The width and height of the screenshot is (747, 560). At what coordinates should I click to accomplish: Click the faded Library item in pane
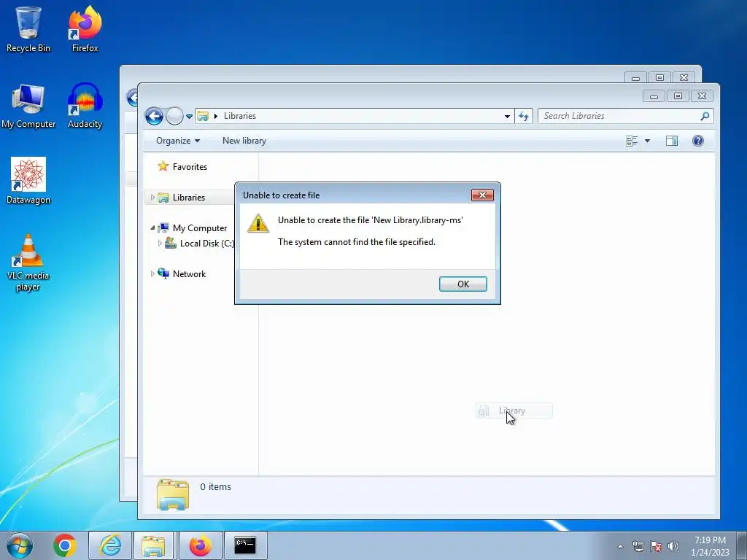[x=514, y=411]
